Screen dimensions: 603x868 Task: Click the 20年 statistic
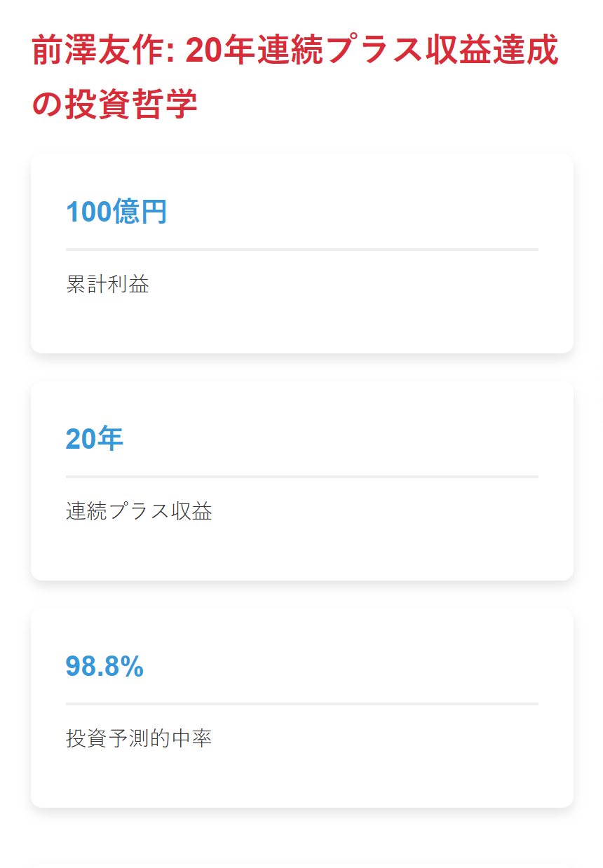(x=95, y=439)
